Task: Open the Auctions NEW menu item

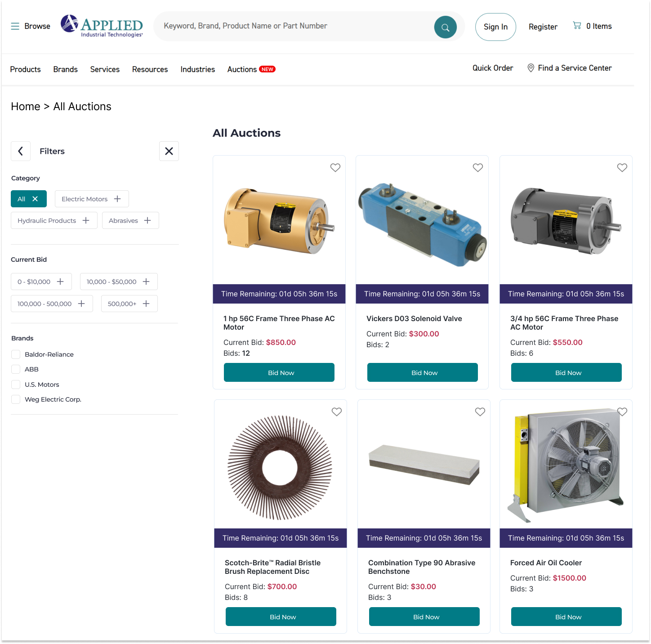Action: click(x=251, y=69)
